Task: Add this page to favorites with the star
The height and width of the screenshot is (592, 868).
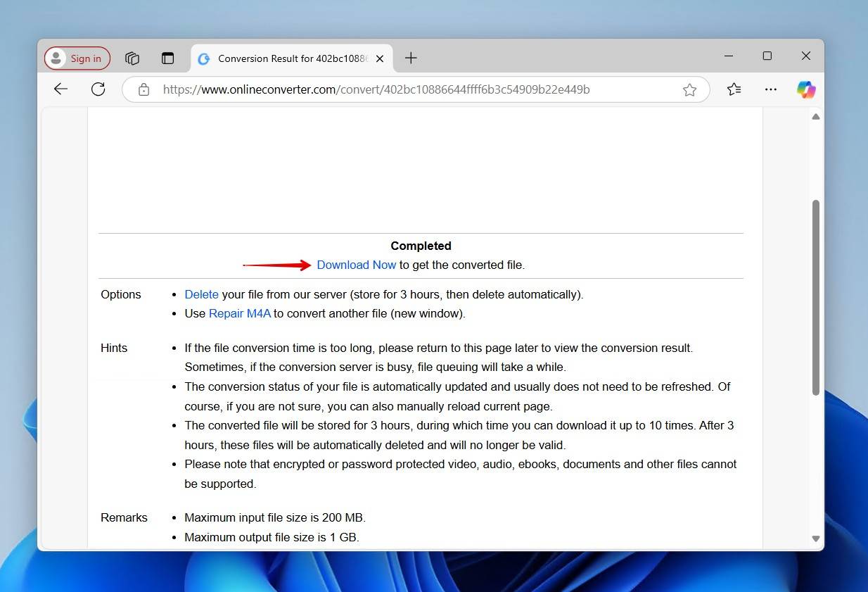Action: pyautogui.click(x=690, y=89)
